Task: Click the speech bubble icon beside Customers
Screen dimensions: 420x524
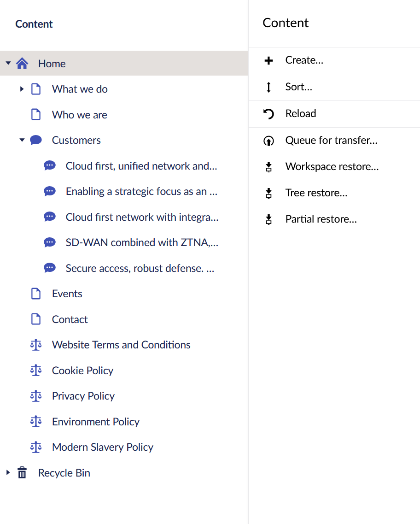Action: click(x=36, y=140)
